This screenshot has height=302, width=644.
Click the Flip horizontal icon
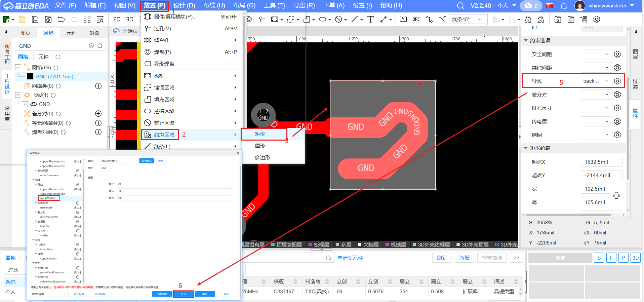tap(528, 20)
